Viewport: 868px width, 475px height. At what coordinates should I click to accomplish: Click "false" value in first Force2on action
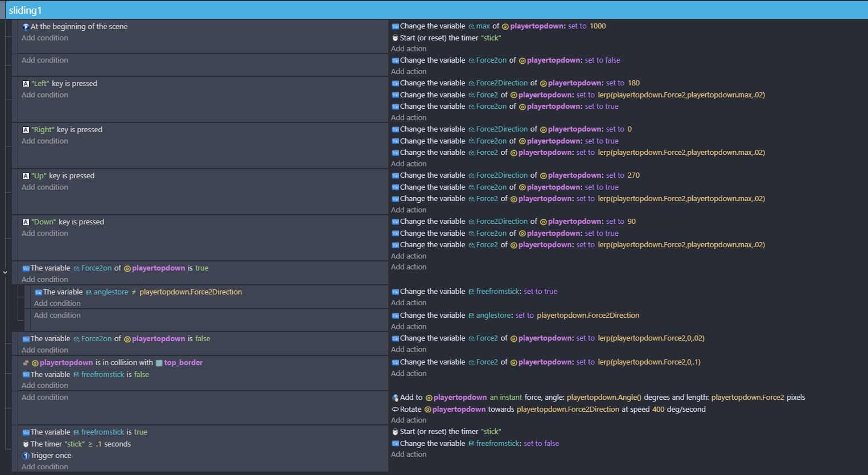(x=612, y=60)
